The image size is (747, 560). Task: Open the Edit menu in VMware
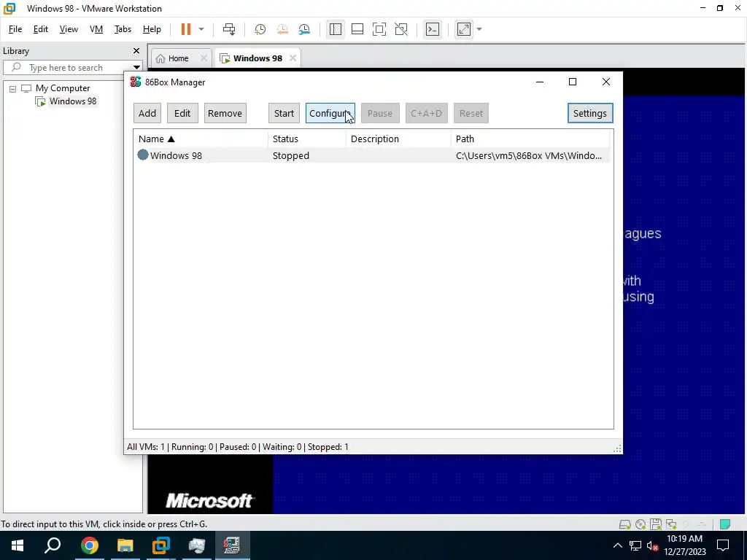(x=41, y=29)
